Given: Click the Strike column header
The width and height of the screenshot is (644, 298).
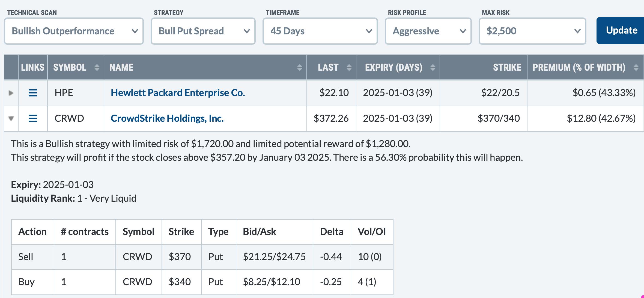Looking at the screenshot, I should point(507,67).
